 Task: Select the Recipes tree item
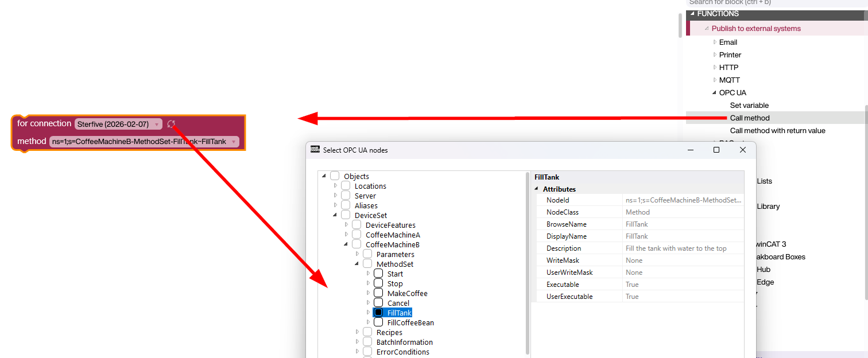pyautogui.click(x=389, y=332)
